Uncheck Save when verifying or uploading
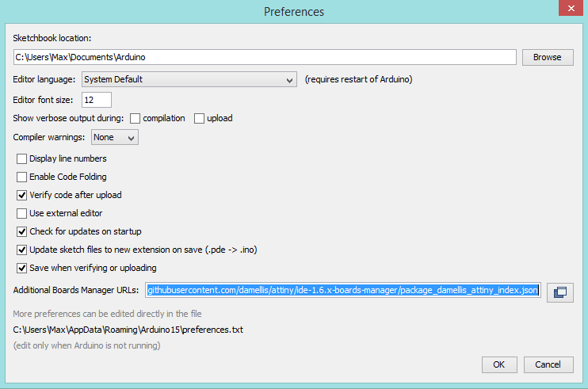Image resolution: width=588 pixels, height=389 pixels. coord(22,268)
